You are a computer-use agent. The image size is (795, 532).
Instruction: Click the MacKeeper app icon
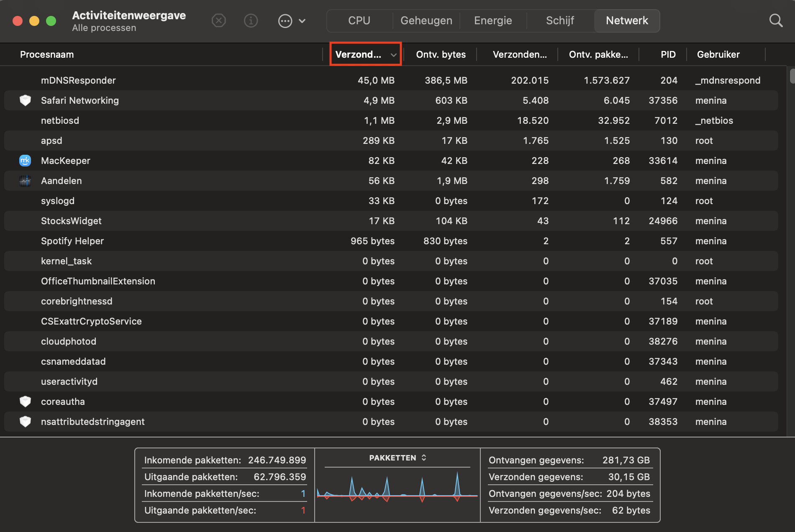pyautogui.click(x=25, y=161)
